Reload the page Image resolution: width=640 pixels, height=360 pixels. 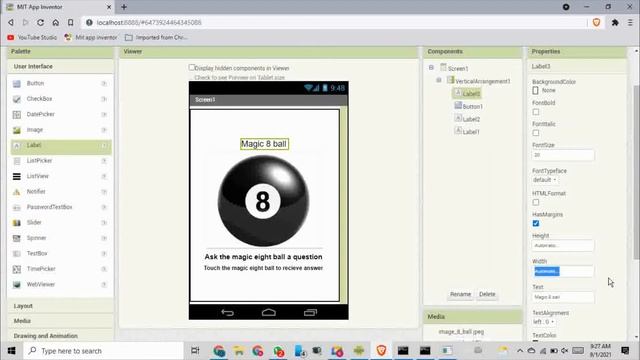pos(40,22)
